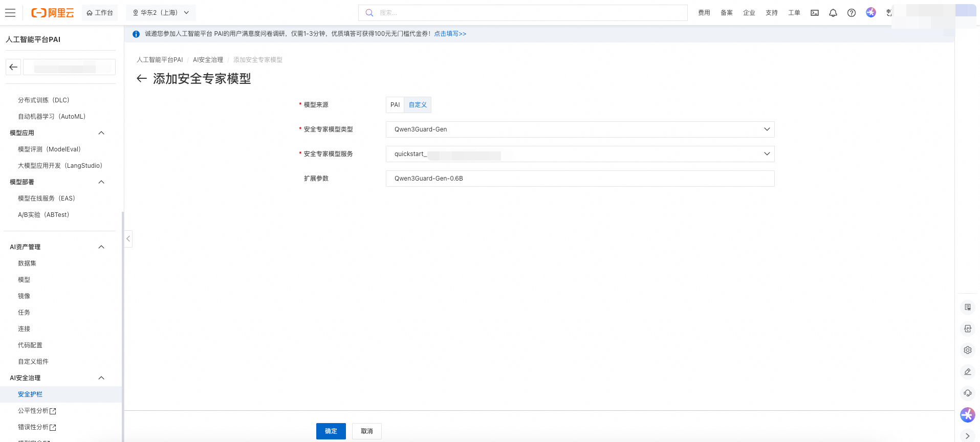The height and width of the screenshot is (442, 980).
Task: Collapse the AI安全治理 section
Action: [101, 378]
